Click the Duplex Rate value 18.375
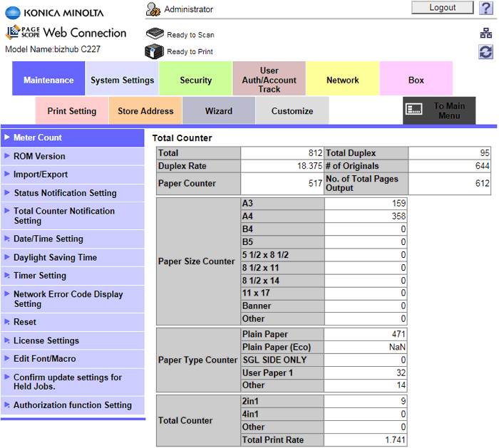Image resolution: width=499 pixels, height=448 pixels. (309, 166)
